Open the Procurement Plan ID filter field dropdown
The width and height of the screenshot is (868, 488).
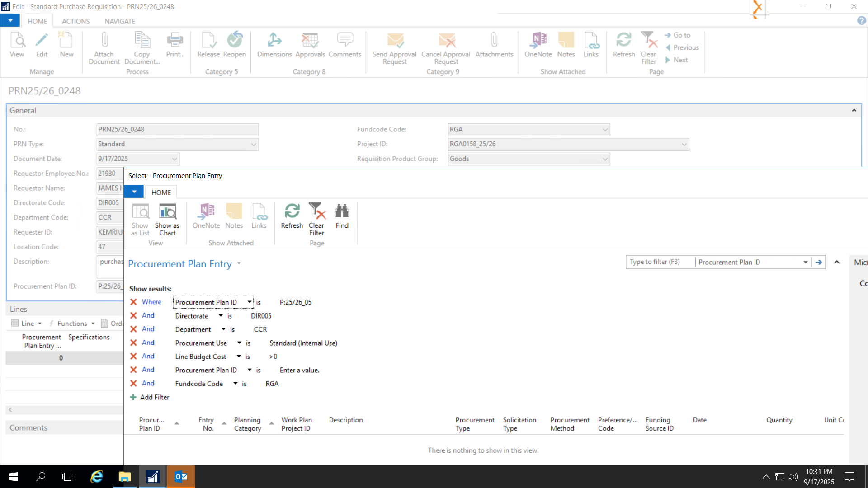click(249, 302)
